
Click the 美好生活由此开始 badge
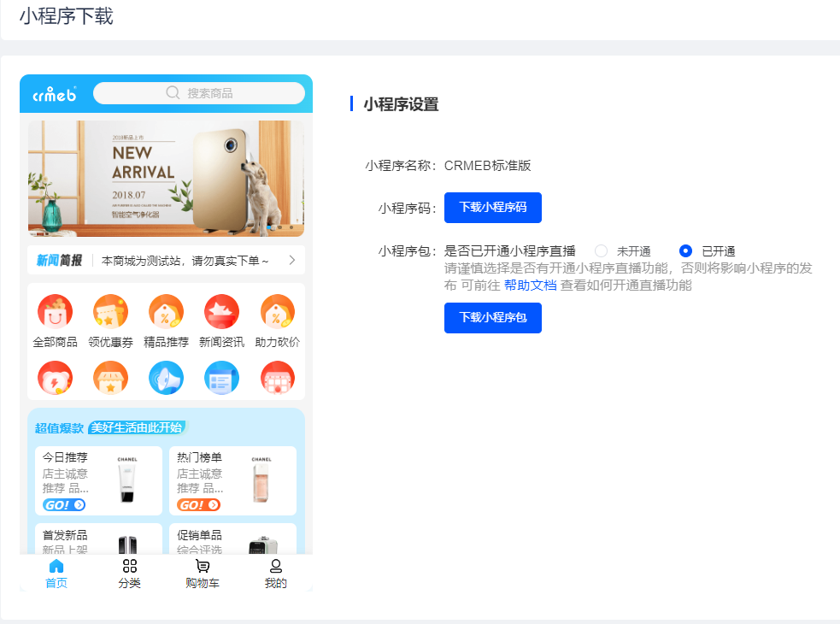[137, 427]
